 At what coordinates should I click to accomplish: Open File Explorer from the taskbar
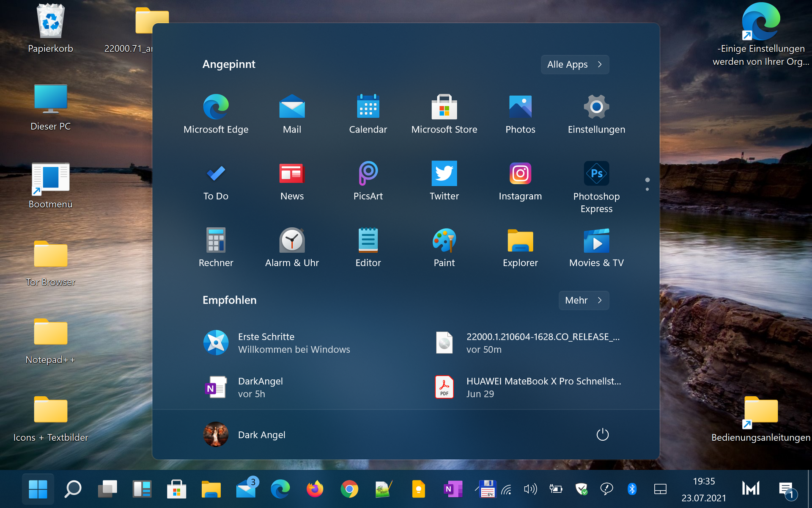(x=211, y=489)
